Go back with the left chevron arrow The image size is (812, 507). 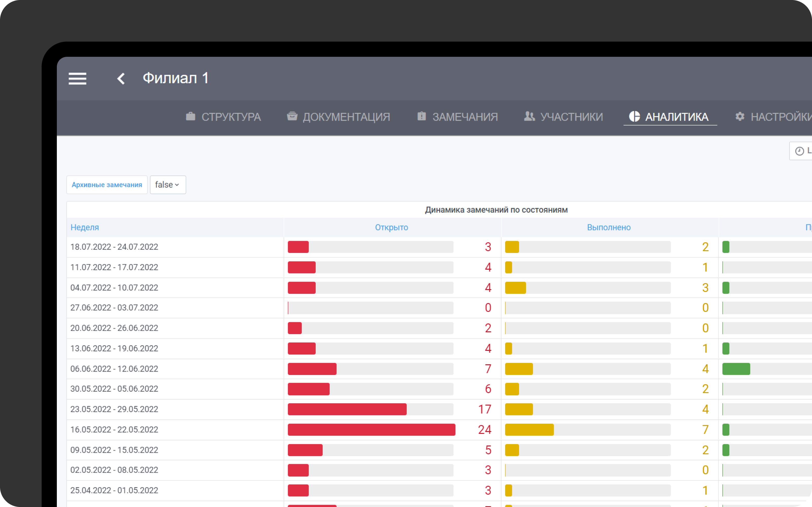121,79
